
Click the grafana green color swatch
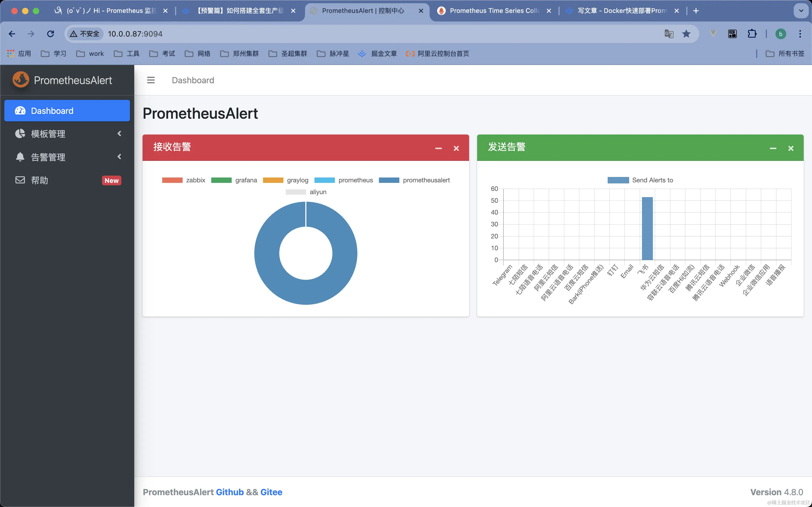pos(221,180)
